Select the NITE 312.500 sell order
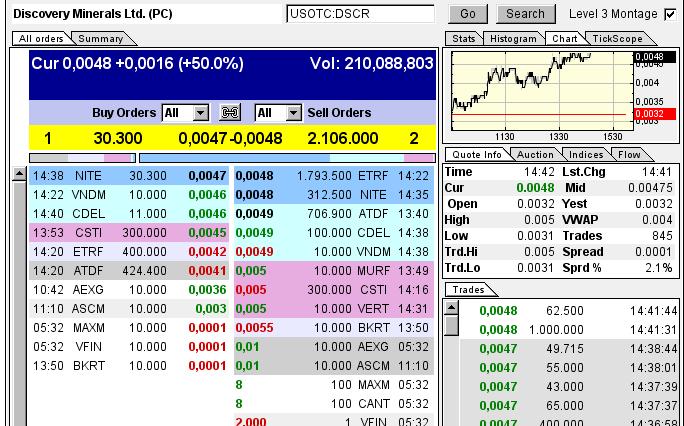Screen dimensions: 684x426 point(334,195)
